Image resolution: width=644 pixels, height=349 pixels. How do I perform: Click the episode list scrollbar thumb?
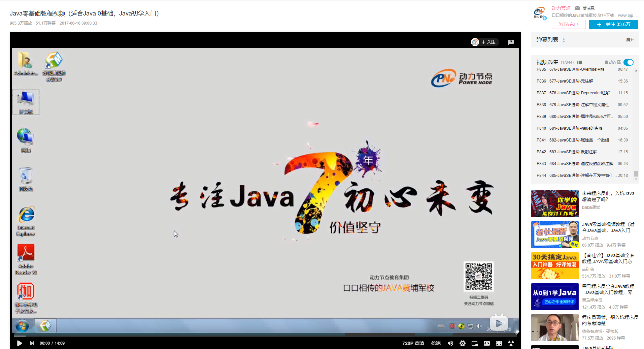(x=636, y=173)
